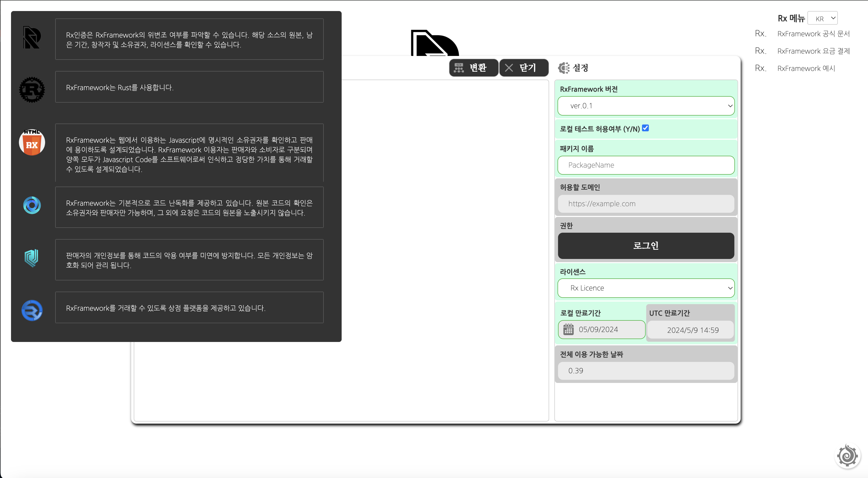Click the PackageName input field

click(x=646, y=165)
